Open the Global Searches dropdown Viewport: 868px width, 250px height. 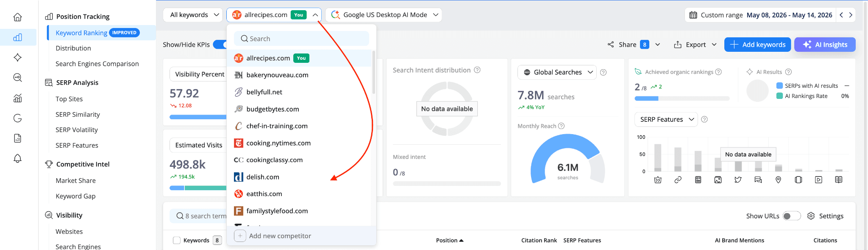click(557, 73)
